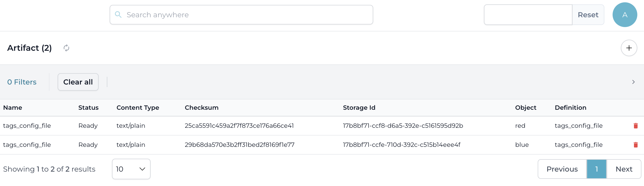Click the Reset button

tap(588, 15)
